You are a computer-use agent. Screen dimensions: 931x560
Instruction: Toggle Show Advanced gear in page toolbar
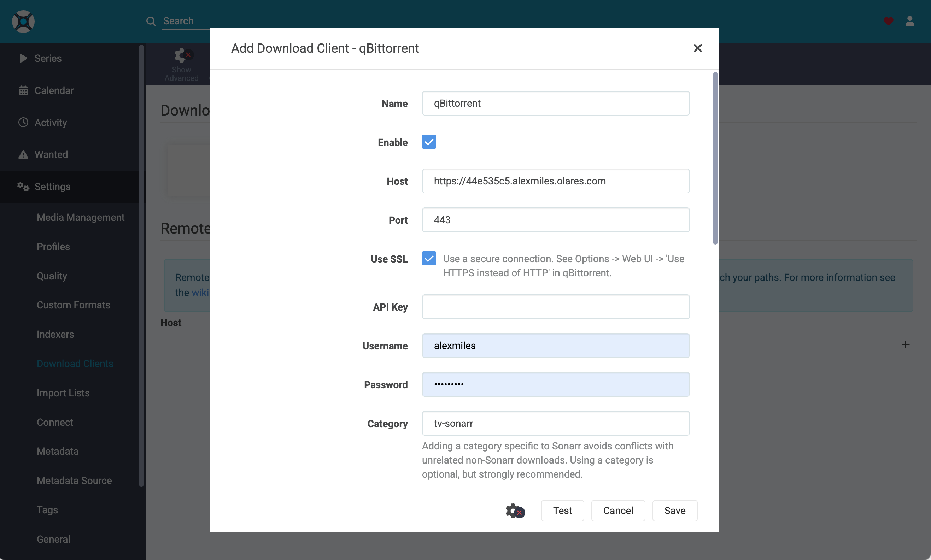pos(182,65)
